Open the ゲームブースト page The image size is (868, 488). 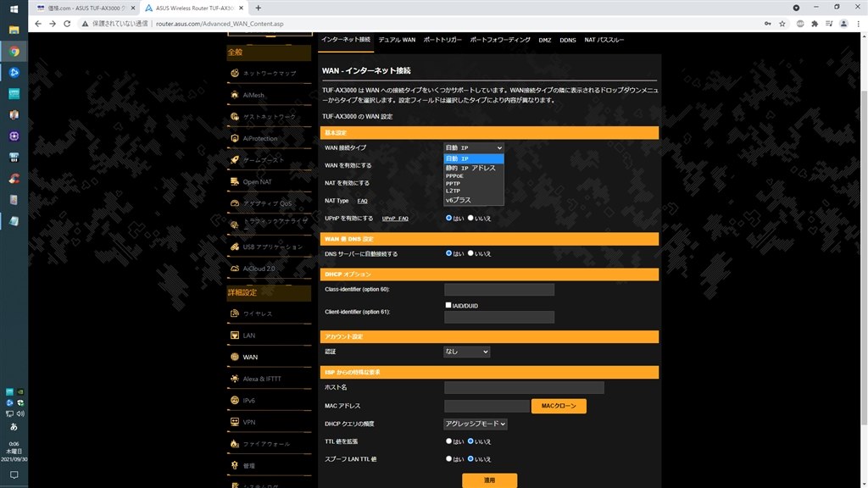click(x=262, y=160)
